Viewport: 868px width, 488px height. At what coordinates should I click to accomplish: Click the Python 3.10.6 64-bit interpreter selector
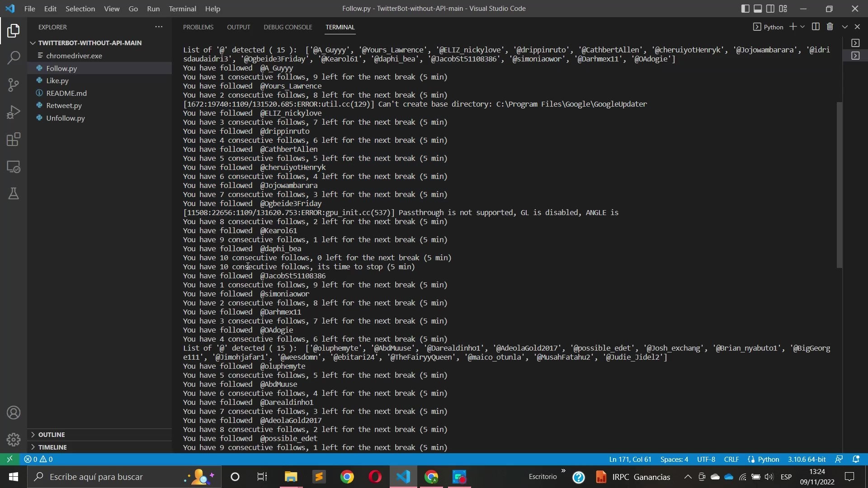807,459
